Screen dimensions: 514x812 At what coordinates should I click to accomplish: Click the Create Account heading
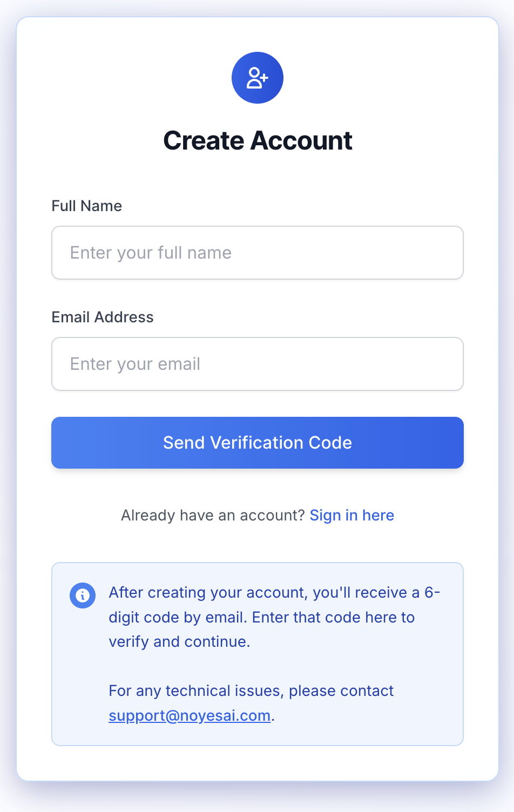(258, 141)
